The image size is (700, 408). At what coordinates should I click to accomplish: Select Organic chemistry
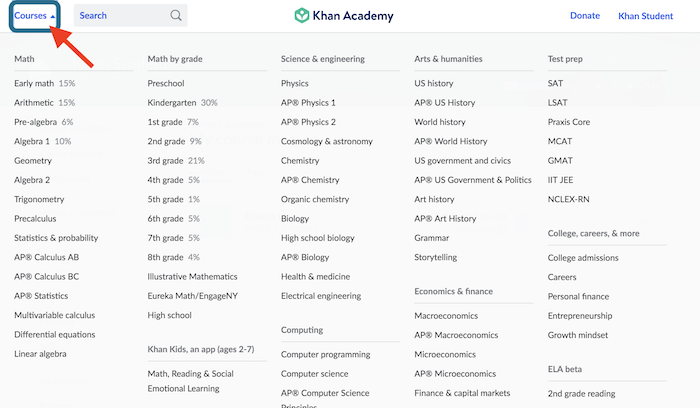[314, 199]
